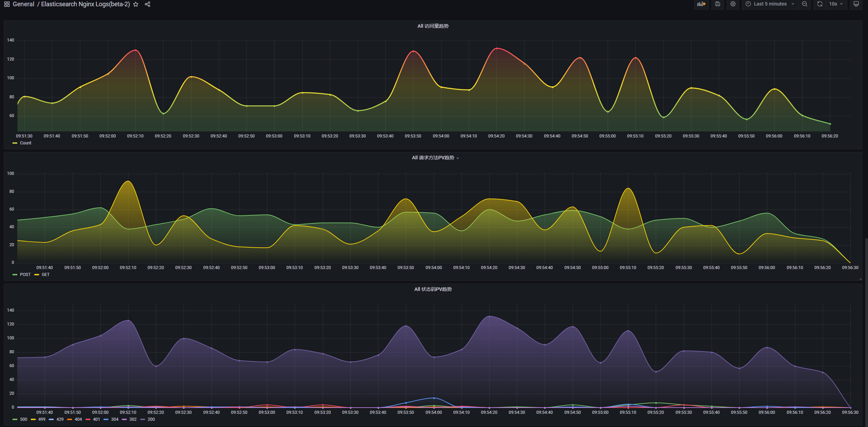Toggle the POST series in the legend
Screen dimensions: 868x427
pyautogui.click(x=25, y=275)
